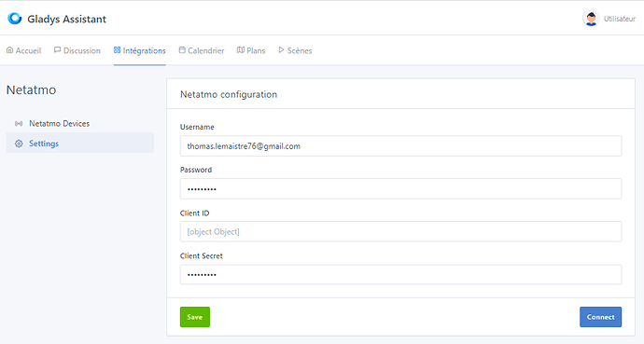Click the Client Secret label
The image size is (644, 344).
[x=202, y=255]
